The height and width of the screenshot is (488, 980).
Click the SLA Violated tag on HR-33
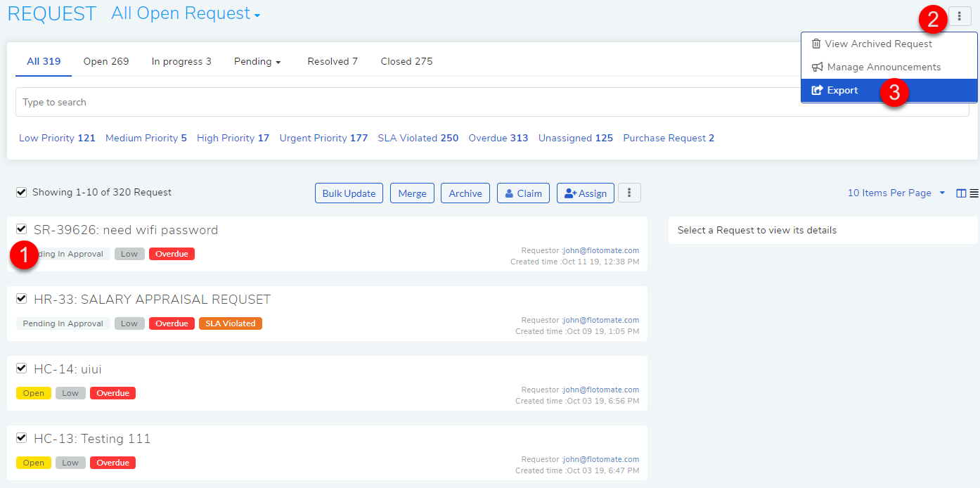pos(231,323)
